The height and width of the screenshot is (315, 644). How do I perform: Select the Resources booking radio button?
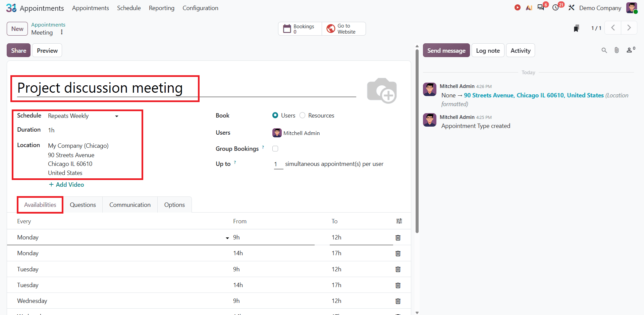[302, 115]
